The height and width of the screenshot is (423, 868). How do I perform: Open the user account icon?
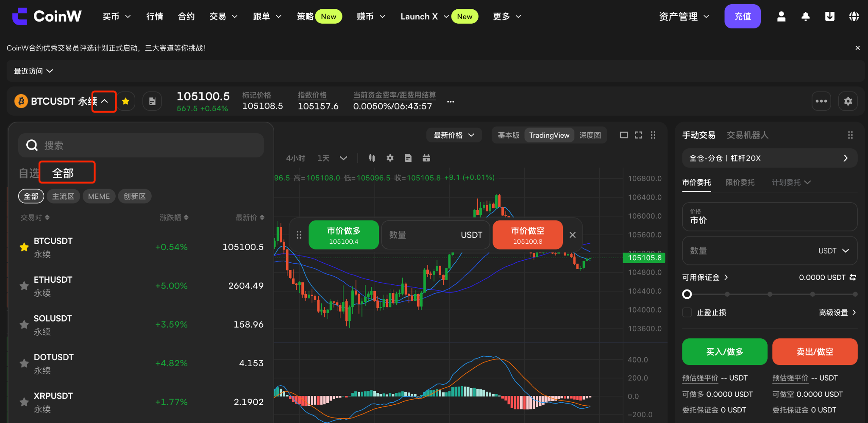(781, 16)
